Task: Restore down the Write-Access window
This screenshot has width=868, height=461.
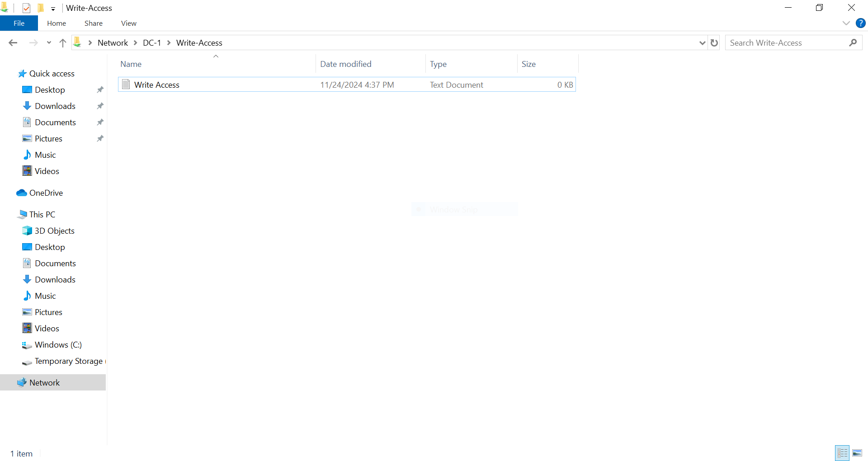Action: [x=819, y=8]
